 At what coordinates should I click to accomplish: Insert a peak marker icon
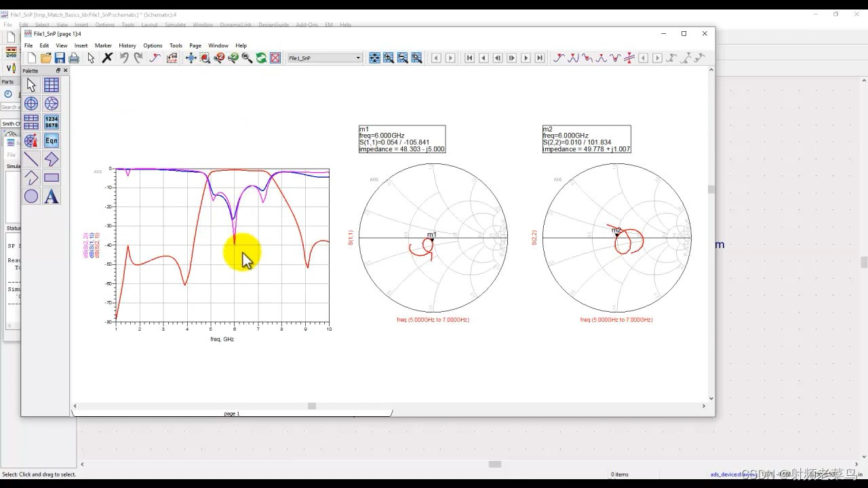point(573,58)
